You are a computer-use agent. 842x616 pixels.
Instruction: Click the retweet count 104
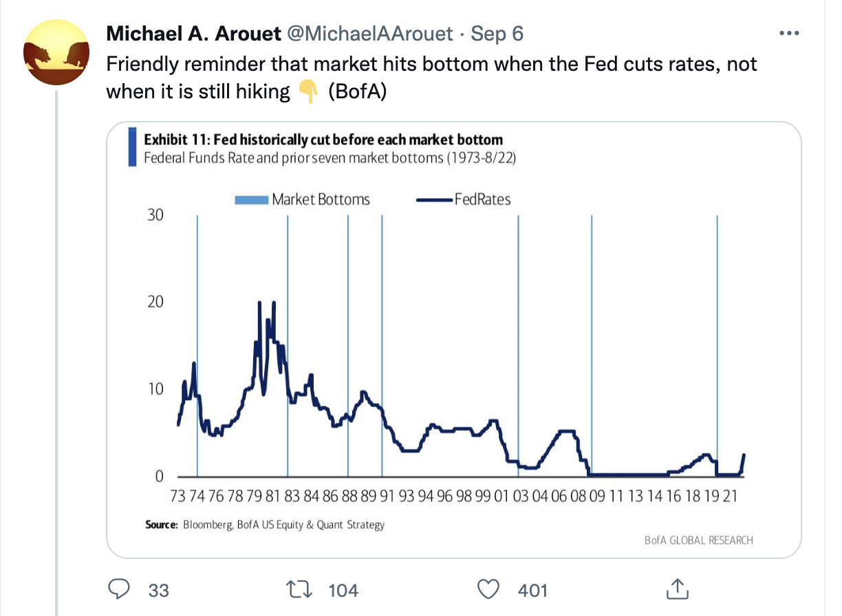pyautogui.click(x=344, y=590)
